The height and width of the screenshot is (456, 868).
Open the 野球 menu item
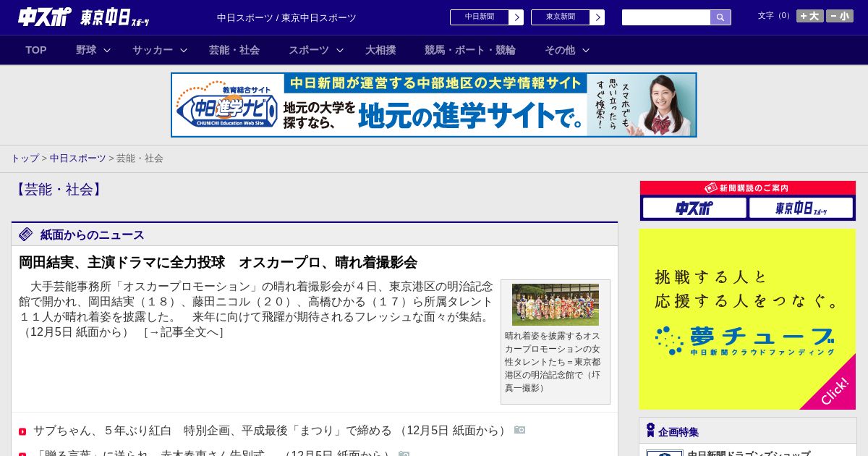(x=86, y=50)
